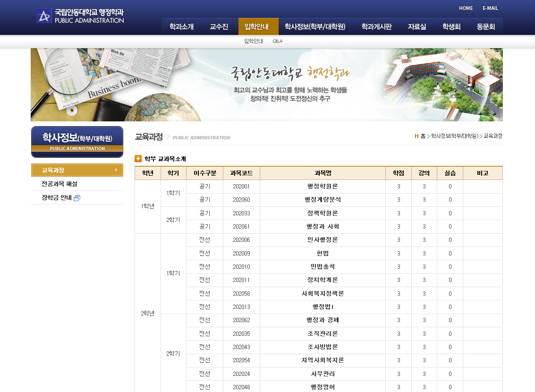Click 학사정보(학부/대학원) breadcrumb link
This screenshot has height=392, width=535.
[x=454, y=136]
